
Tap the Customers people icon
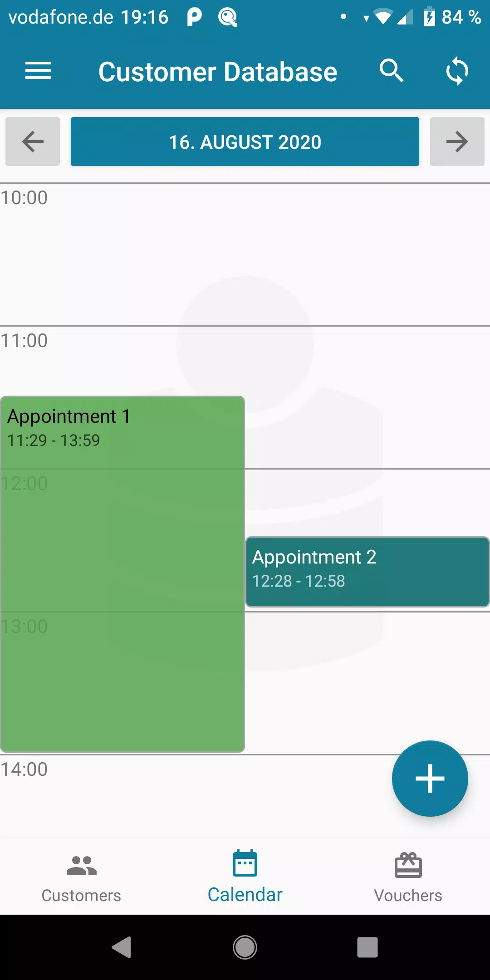(x=82, y=866)
